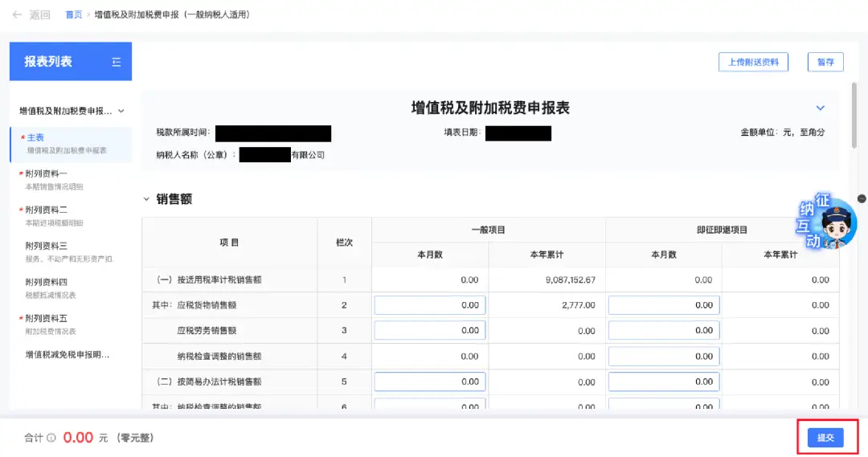
Task: Click the value 2,777.00
Action: point(579,305)
